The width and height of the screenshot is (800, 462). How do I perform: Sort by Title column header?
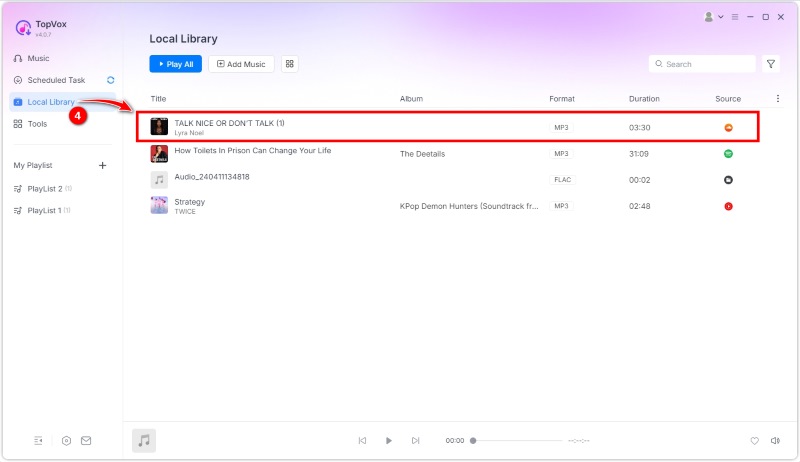tap(158, 99)
